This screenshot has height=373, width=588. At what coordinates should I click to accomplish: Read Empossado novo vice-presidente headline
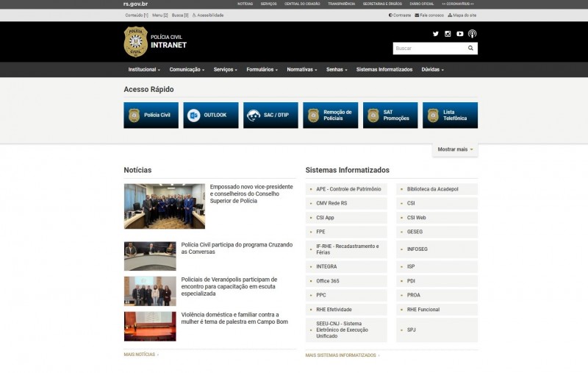pyautogui.click(x=251, y=193)
